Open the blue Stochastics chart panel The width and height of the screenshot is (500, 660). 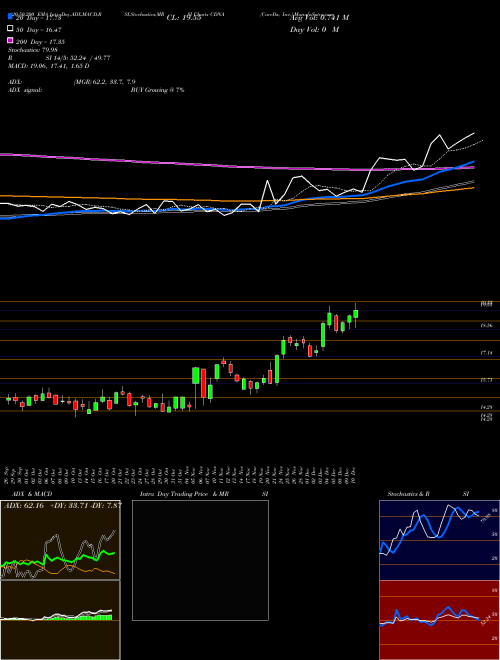[439, 540]
